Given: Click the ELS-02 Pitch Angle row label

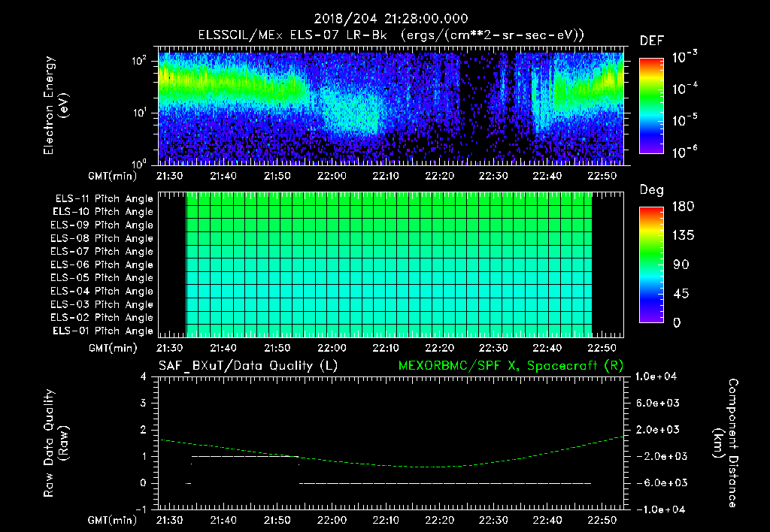Looking at the screenshot, I should [x=102, y=318].
